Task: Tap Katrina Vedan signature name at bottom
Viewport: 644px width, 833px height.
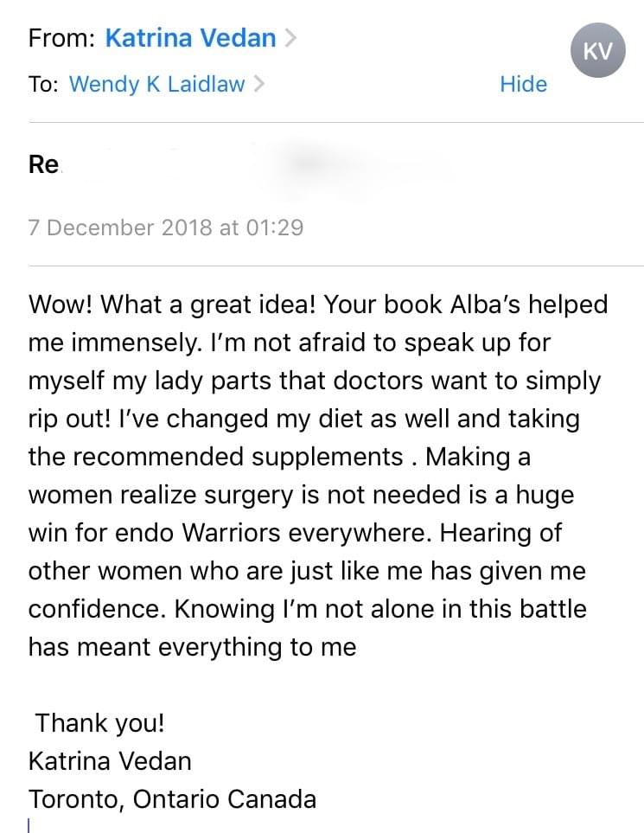Action: [x=110, y=761]
